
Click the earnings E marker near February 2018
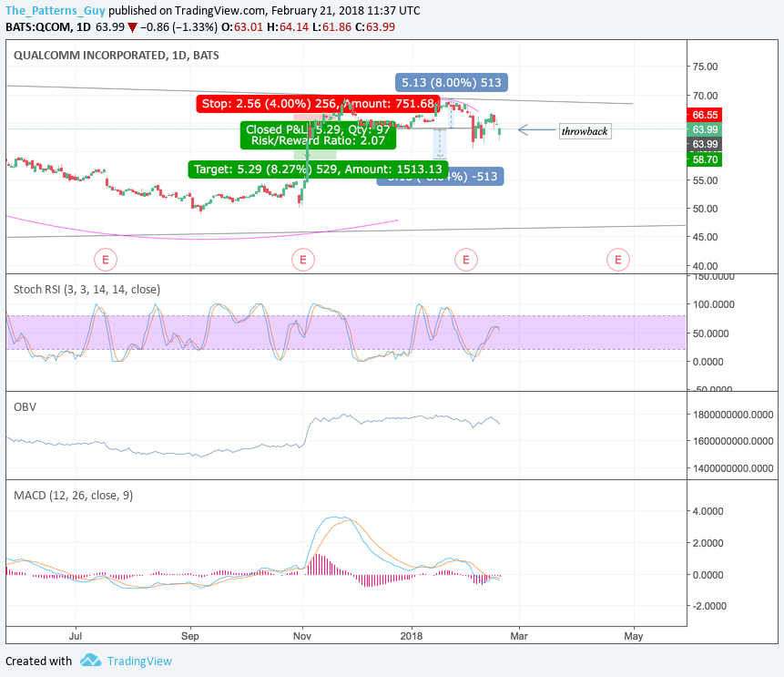[466, 260]
